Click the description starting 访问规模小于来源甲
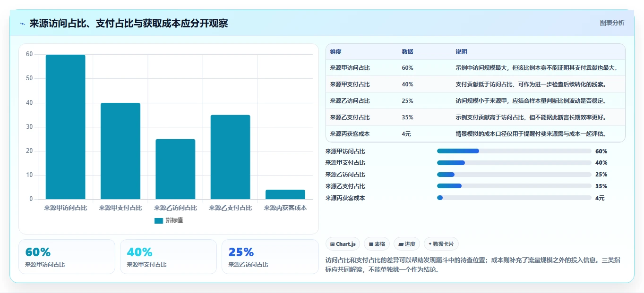The image size is (644, 293). pyautogui.click(x=531, y=101)
